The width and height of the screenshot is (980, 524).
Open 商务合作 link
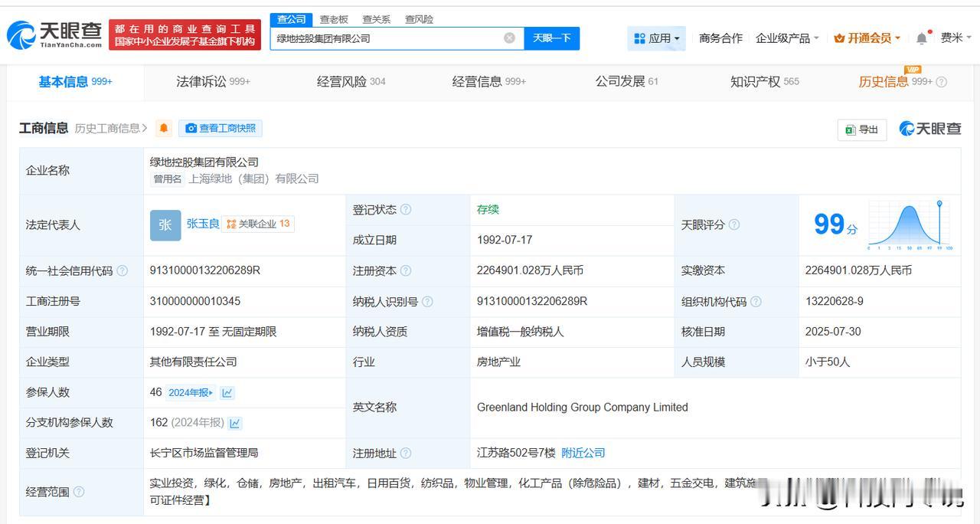(720, 38)
